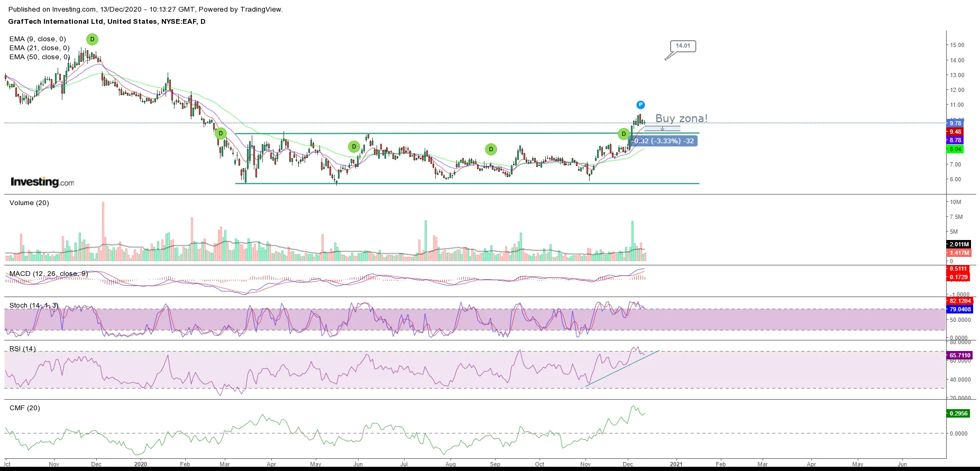Click the 6.00 price axis label

click(x=955, y=179)
